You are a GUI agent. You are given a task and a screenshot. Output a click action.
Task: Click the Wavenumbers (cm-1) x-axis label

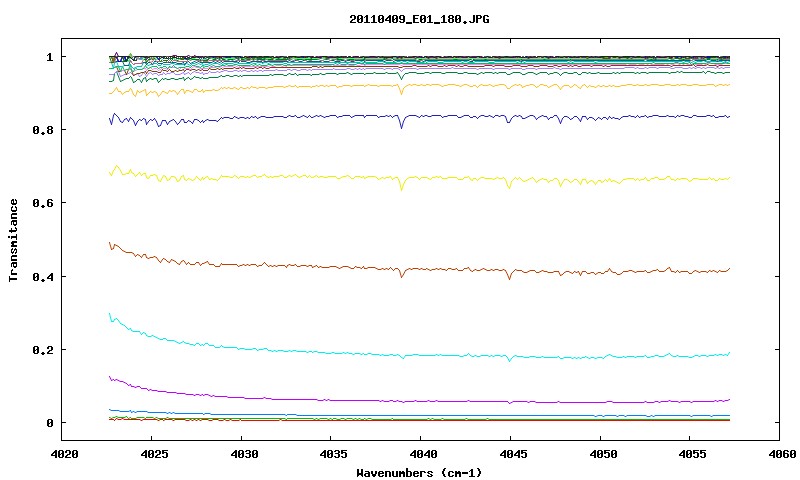[x=419, y=473]
